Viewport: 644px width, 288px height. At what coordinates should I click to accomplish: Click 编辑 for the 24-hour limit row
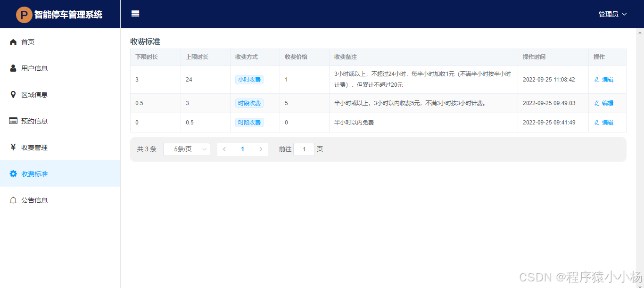pyautogui.click(x=604, y=80)
